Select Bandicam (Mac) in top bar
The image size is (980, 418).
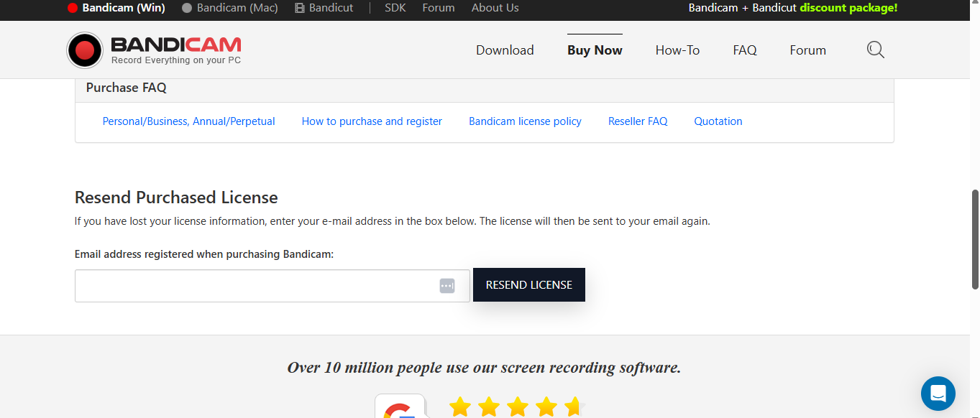point(230,8)
